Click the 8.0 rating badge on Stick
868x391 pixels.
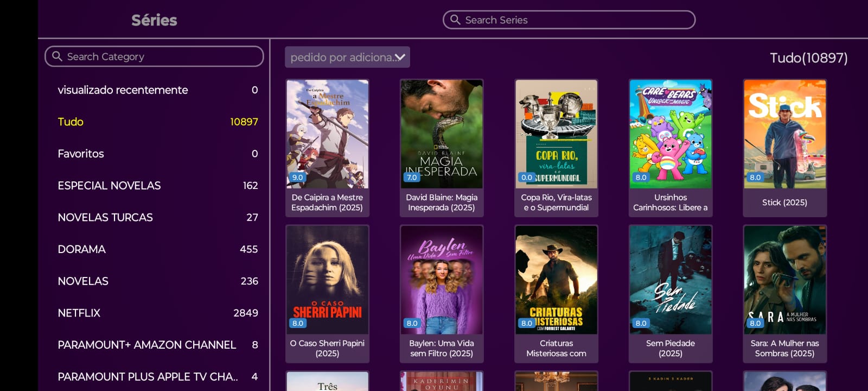point(755,177)
